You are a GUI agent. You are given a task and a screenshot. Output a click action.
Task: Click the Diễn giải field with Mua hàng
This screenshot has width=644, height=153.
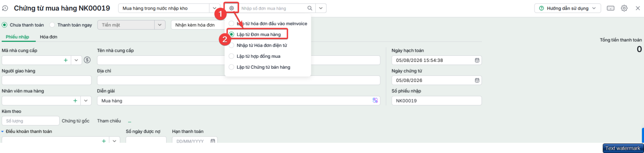point(239,101)
